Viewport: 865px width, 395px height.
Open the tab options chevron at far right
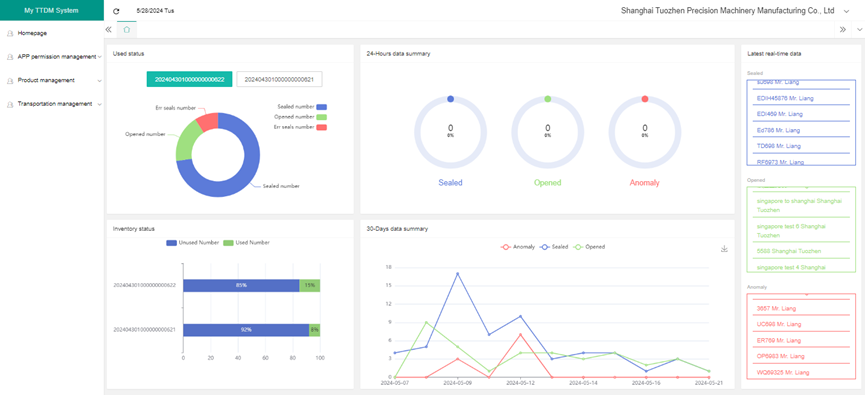859,30
